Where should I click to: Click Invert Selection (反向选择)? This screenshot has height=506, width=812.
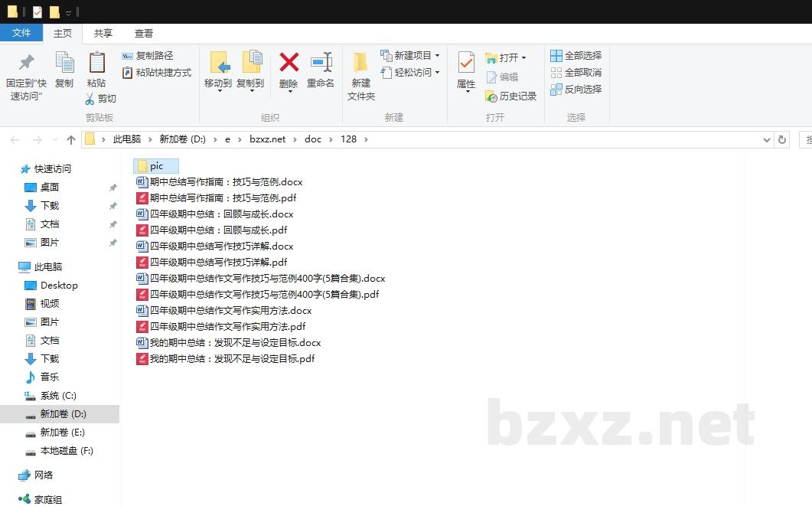(x=576, y=90)
